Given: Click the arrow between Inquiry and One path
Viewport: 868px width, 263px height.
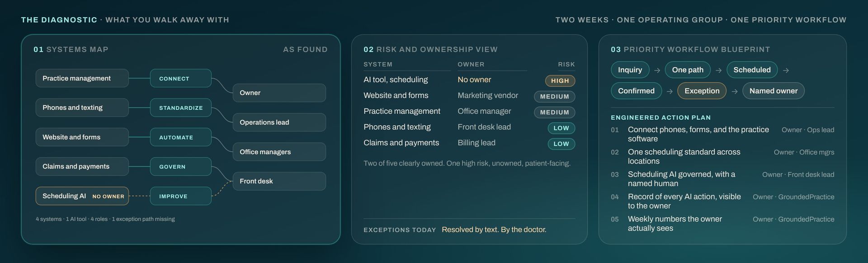Looking at the screenshot, I should (657, 70).
